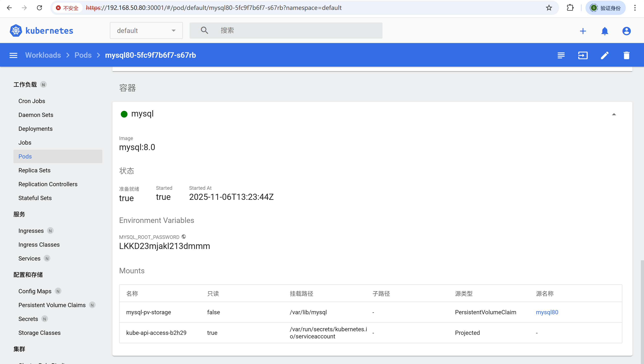Select Deployments in the sidebar
This screenshot has width=644, height=364.
tap(35, 129)
